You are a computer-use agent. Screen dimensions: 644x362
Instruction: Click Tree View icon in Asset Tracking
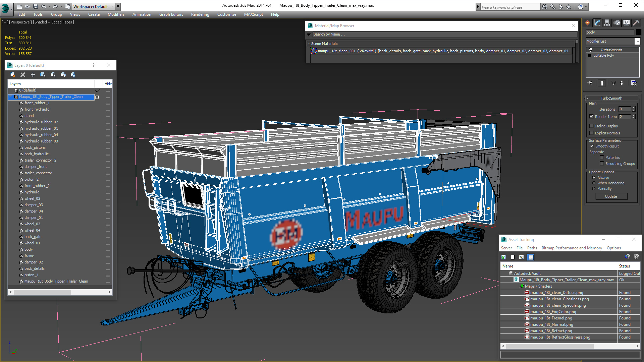(522, 257)
